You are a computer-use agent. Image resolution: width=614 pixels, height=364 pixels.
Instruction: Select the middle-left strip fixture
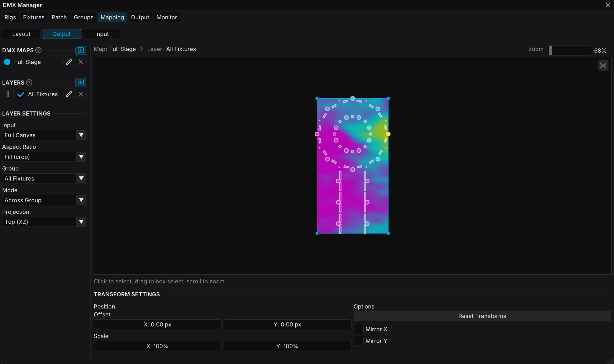338,202
